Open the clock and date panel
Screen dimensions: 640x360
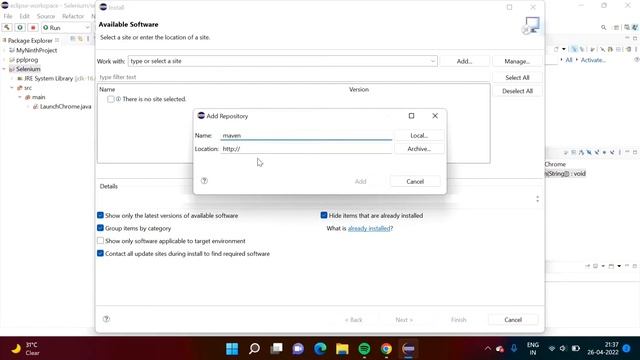[x=603, y=349]
